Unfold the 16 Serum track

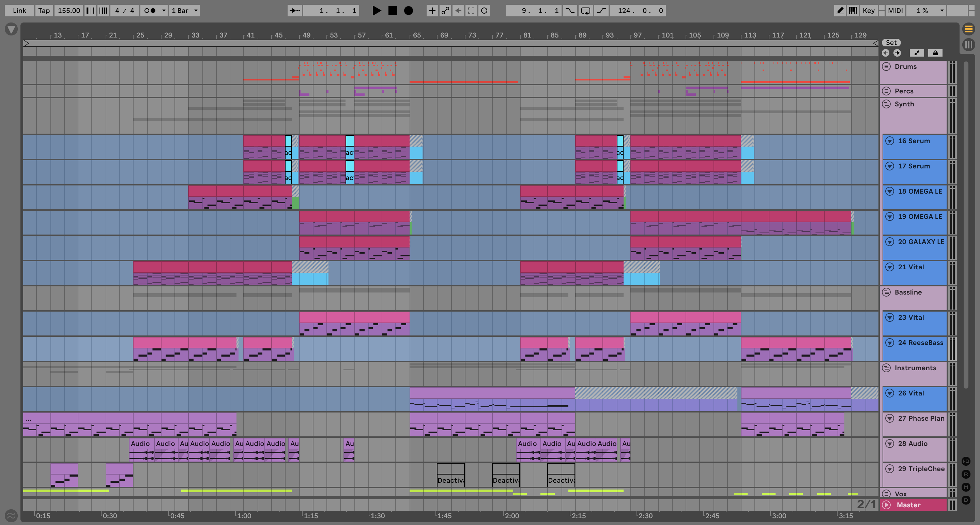pyautogui.click(x=889, y=141)
